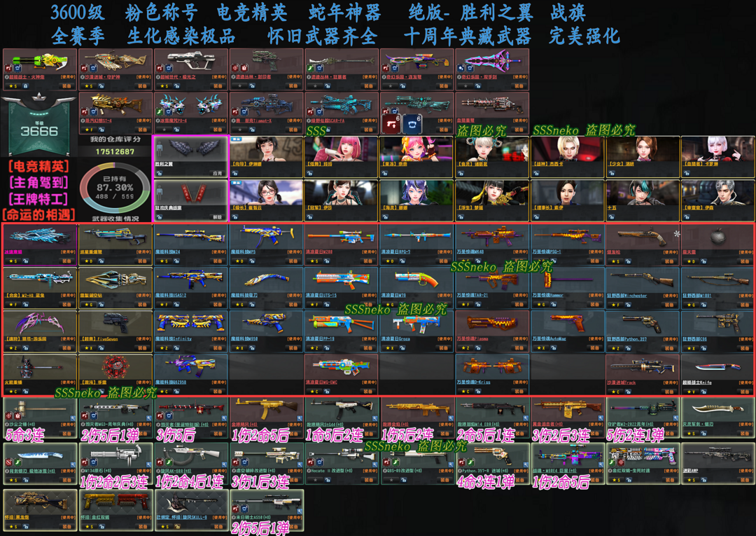Screen dimensions: 756x536
Task: Open the 万圣惊魂PSG-1 name link
Action: pos(547,252)
